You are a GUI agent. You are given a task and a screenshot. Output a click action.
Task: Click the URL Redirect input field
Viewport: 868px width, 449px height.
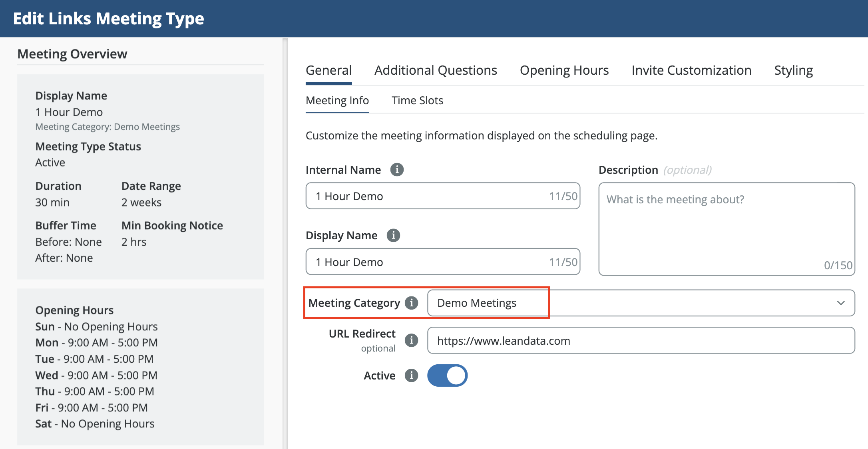click(x=640, y=341)
